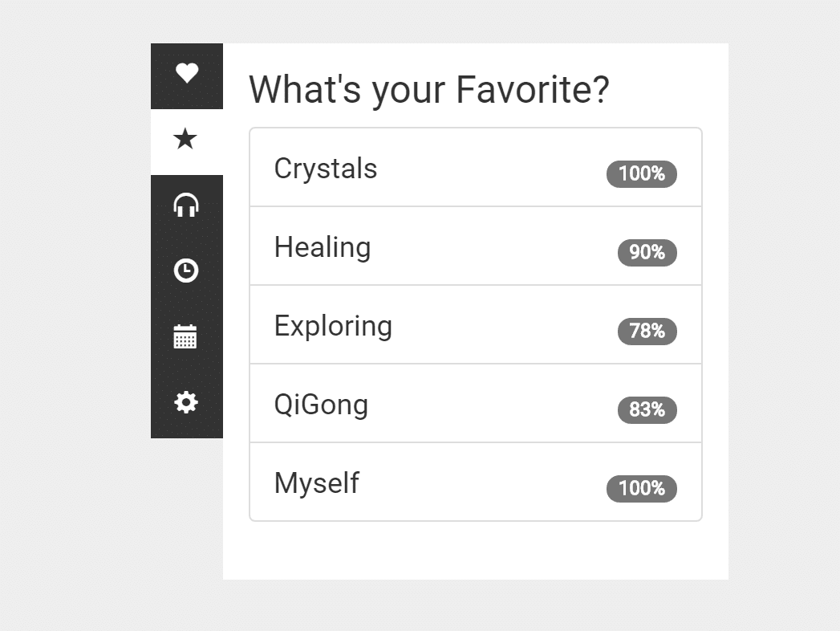840x631 pixels.
Task: Open the QiGong item
Action: pyautogui.click(x=475, y=403)
